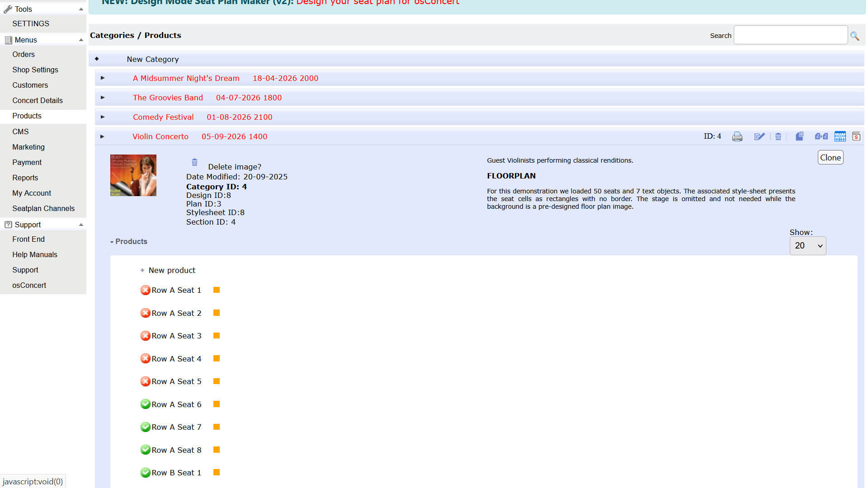Click the copy pages icon for Violin Concerto
The width and height of the screenshot is (868, 488).
pos(799,136)
